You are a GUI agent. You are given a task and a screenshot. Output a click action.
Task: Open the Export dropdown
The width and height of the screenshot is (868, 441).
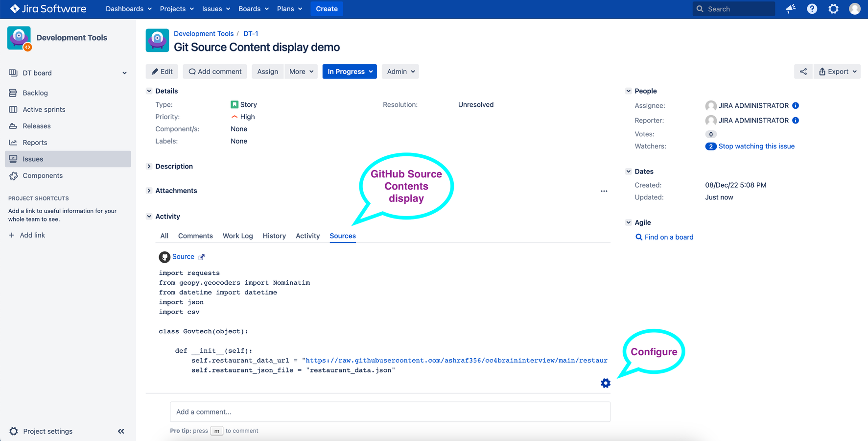(837, 72)
